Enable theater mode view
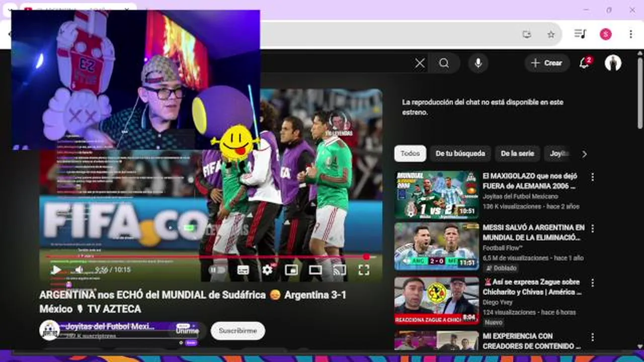 click(x=315, y=270)
